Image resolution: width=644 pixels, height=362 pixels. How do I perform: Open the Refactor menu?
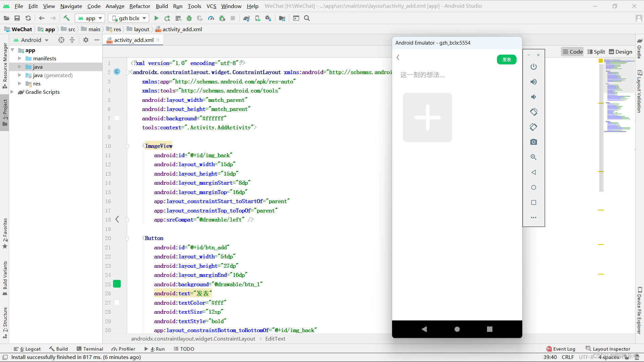tap(140, 6)
